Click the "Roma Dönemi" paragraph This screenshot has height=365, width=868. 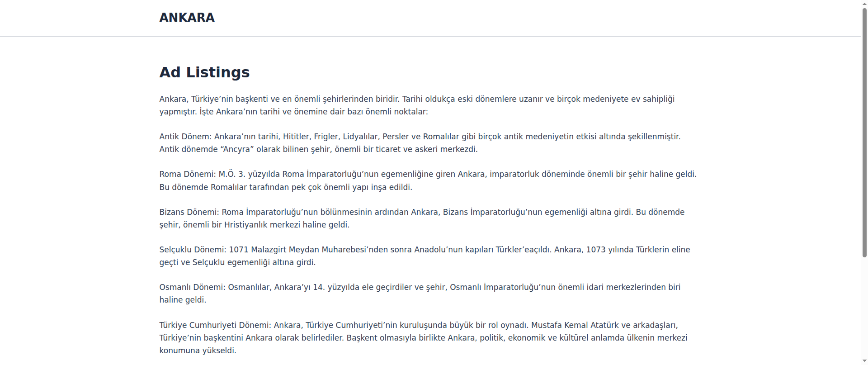[428, 180]
